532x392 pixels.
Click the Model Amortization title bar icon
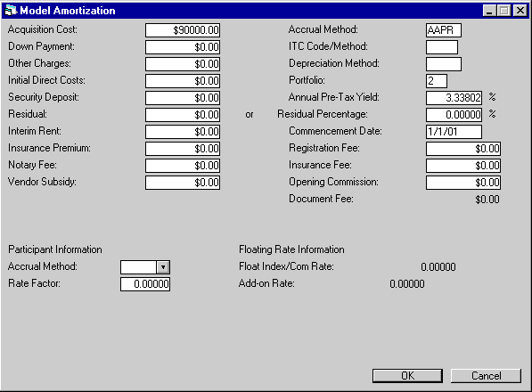[11, 11]
